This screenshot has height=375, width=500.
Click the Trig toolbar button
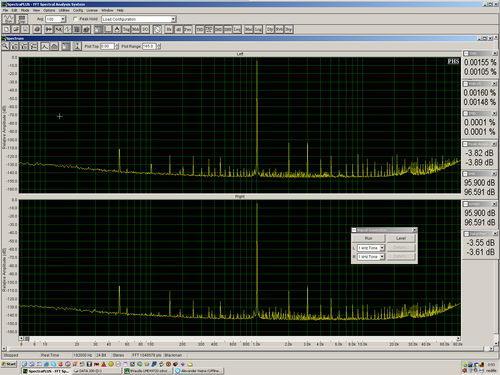126,29
